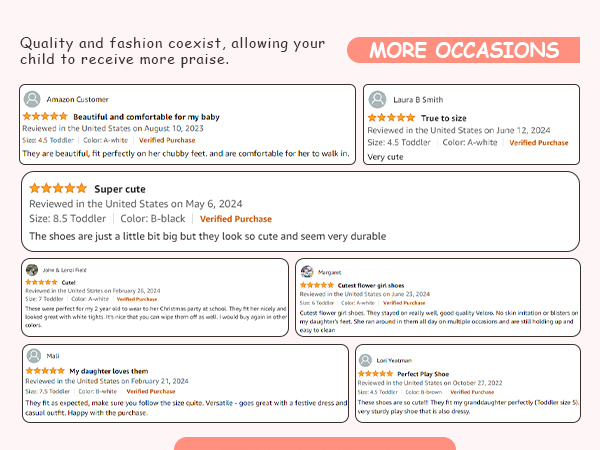This screenshot has height=450, width=600.
Task: Click the Quality and fashion coexist headline
Action: click(x=173, y=51)
